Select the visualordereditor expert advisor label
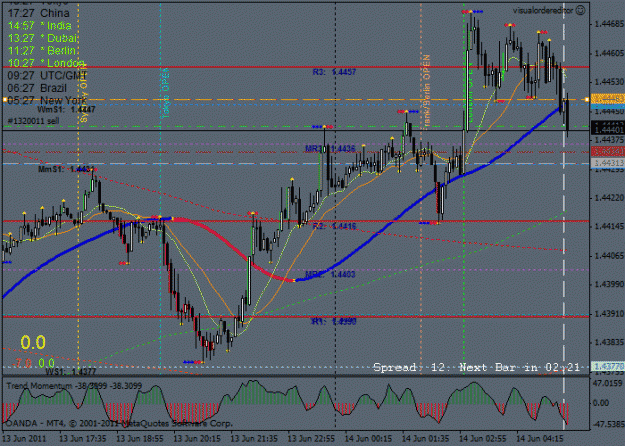 click(544, 11)
